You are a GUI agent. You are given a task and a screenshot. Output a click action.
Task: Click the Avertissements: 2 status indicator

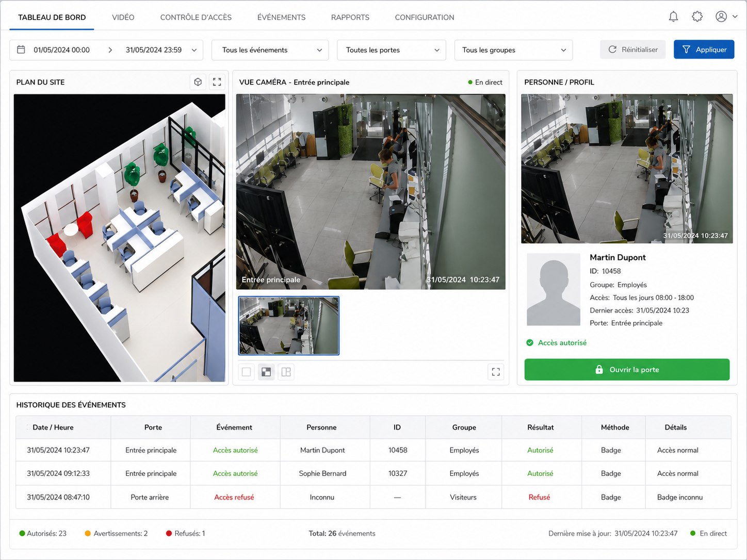pos(116,533)
